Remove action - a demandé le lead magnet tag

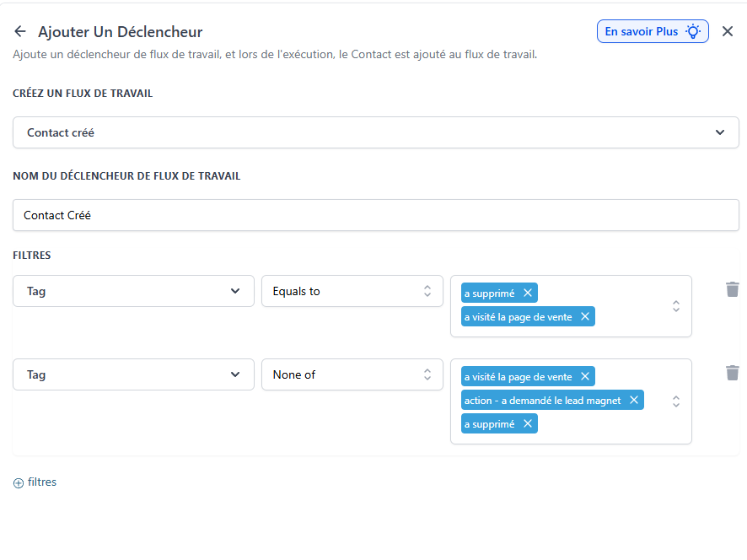(x=634, y=400)
